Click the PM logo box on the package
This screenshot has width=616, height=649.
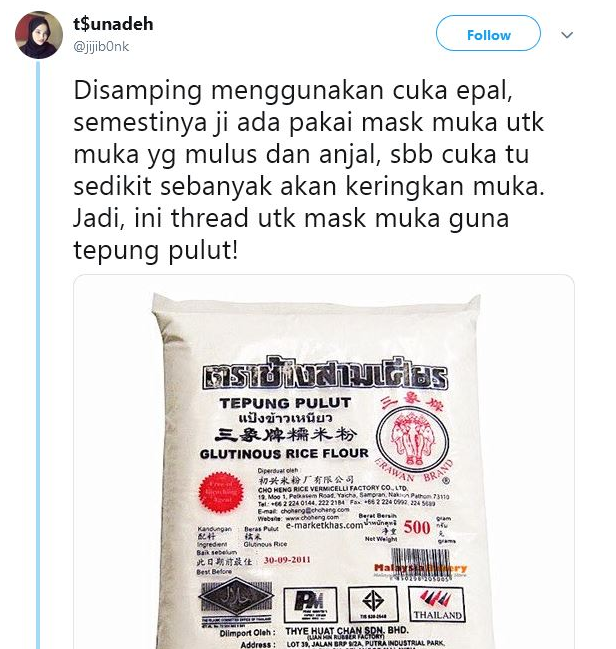point(310,605)
